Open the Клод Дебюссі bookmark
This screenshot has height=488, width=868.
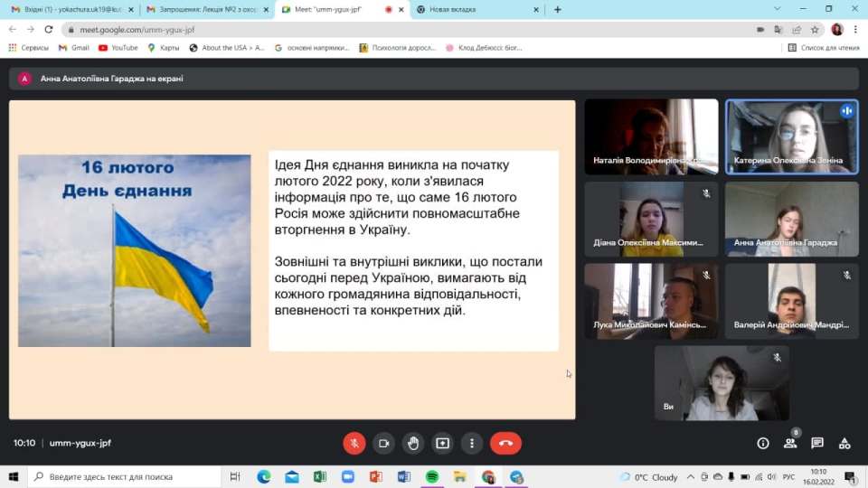tap(485, 48)
